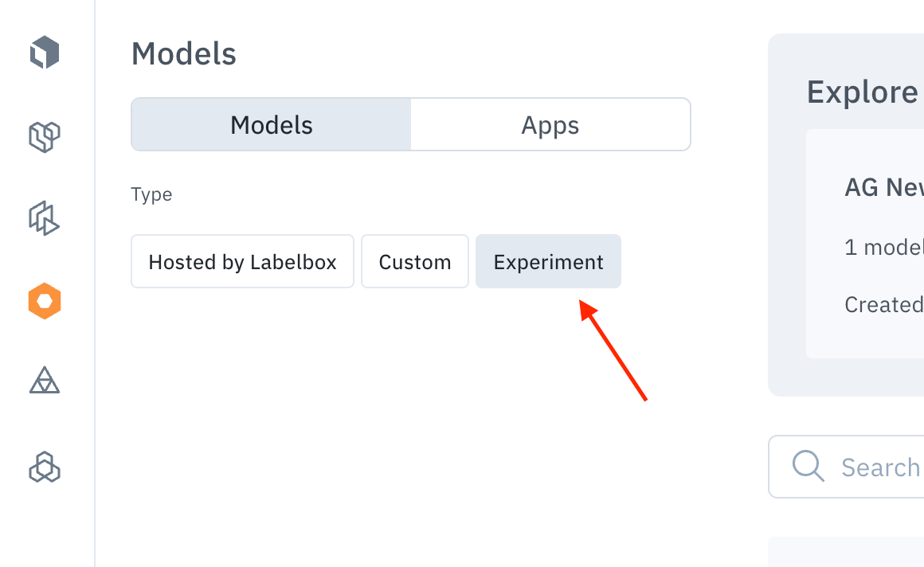The width and height of the screenshot is (924, 567).
Task: Click the Labelbox cube logo icon
Action: (45, 53)
